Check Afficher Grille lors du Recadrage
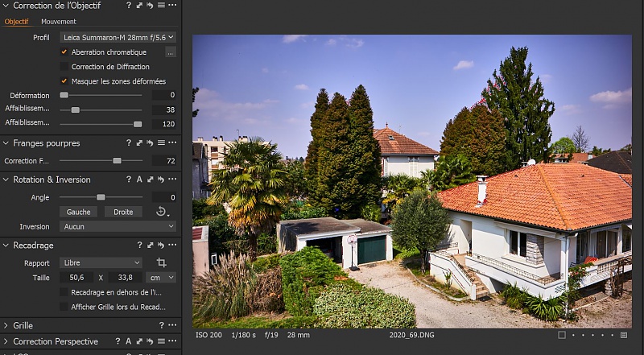 click(x=64, y=307)
